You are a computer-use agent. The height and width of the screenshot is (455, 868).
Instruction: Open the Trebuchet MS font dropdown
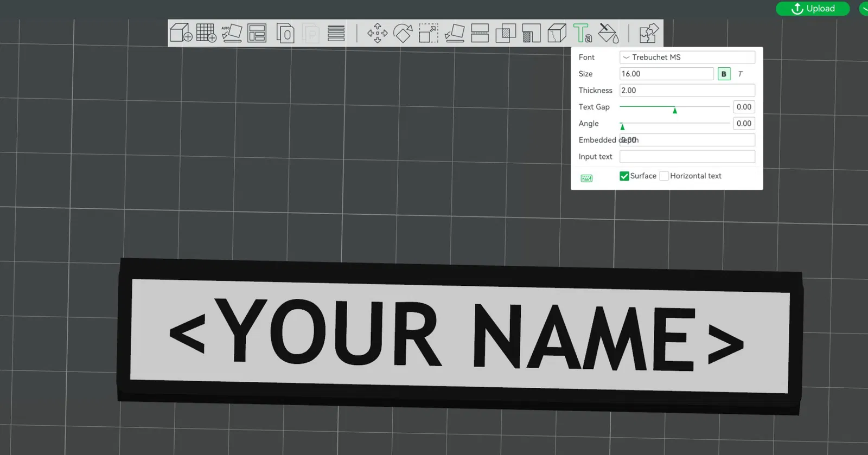tap(687, 57)
